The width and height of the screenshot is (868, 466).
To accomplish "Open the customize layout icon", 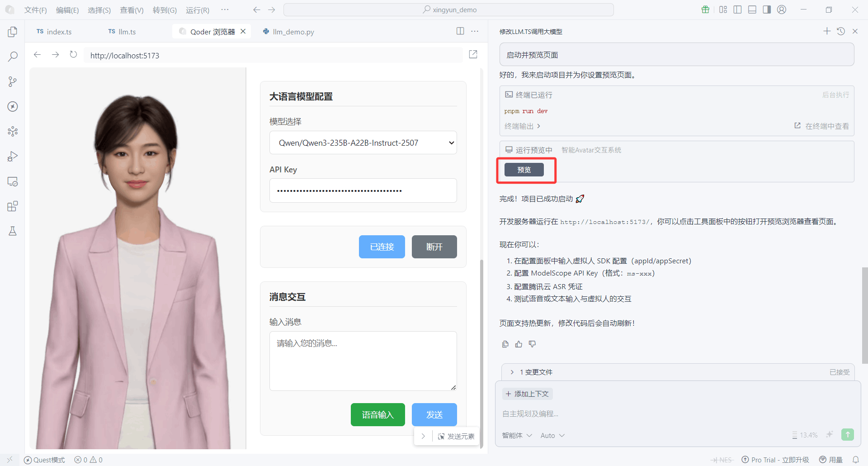I will coord(723,10).
